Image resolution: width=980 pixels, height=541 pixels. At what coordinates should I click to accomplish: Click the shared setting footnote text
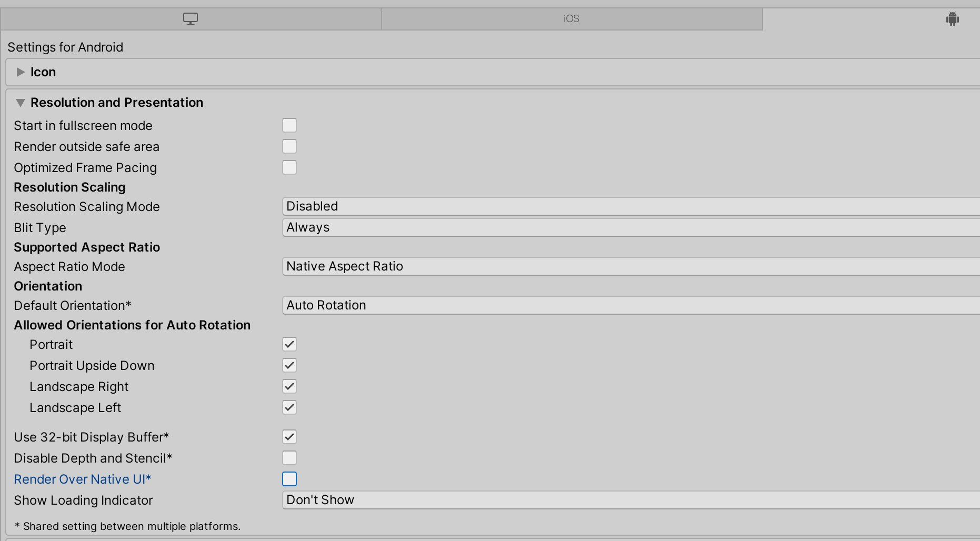coord(127,526)
